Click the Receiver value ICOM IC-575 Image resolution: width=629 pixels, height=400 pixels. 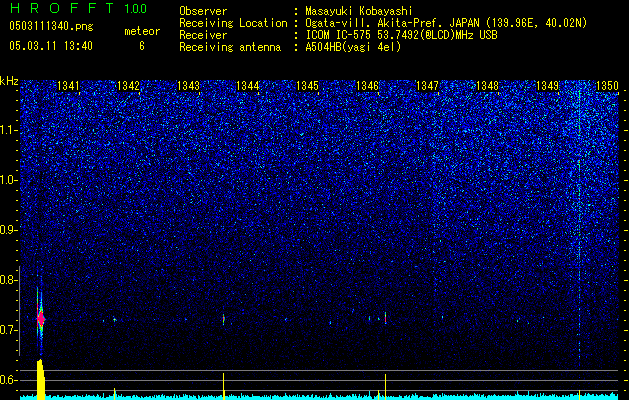pyautogui.click(x=339, y=35)
